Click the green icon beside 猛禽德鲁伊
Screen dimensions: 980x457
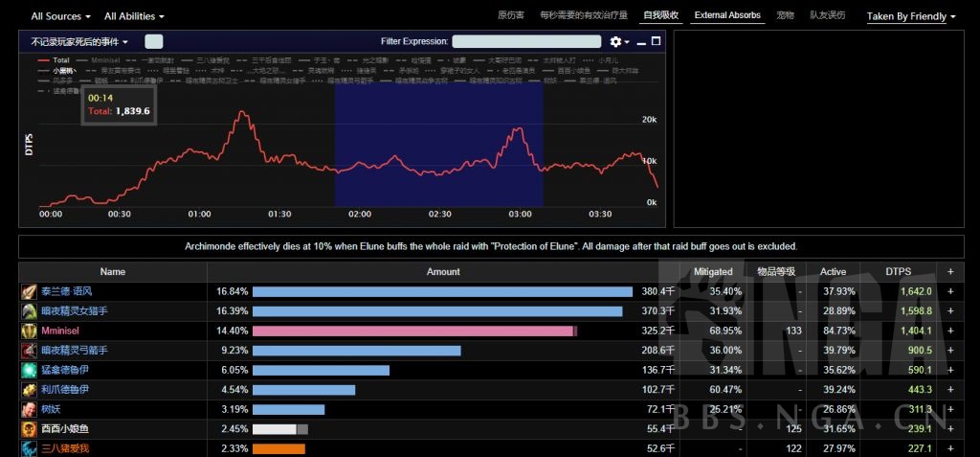tap(29, 370)
